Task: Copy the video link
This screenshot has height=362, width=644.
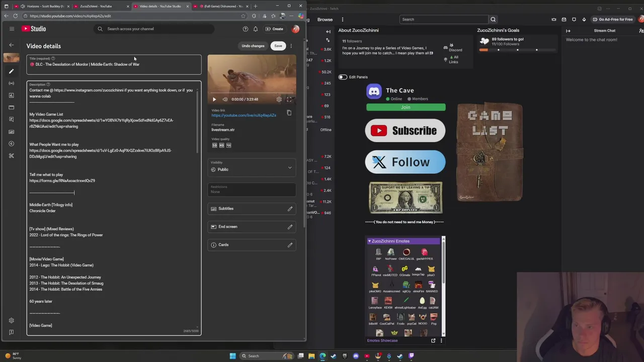Action: [289, 113]
